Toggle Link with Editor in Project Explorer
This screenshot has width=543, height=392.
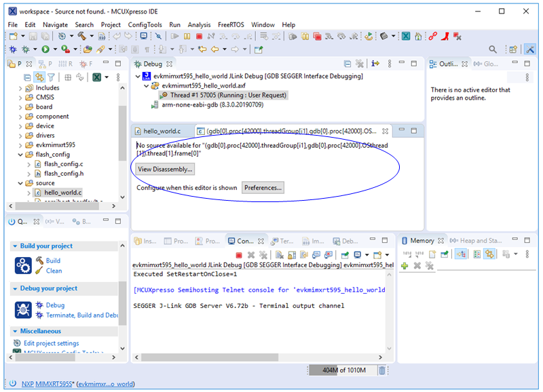click(39, 77)
